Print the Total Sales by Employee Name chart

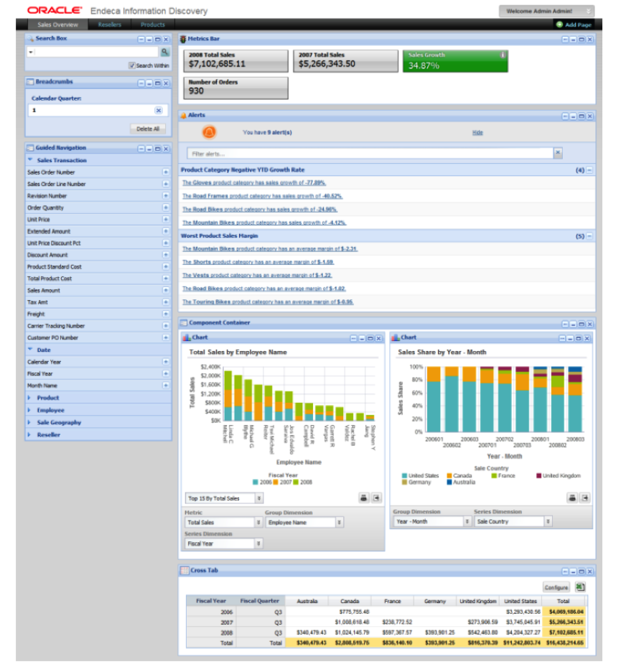pos(365,497)
